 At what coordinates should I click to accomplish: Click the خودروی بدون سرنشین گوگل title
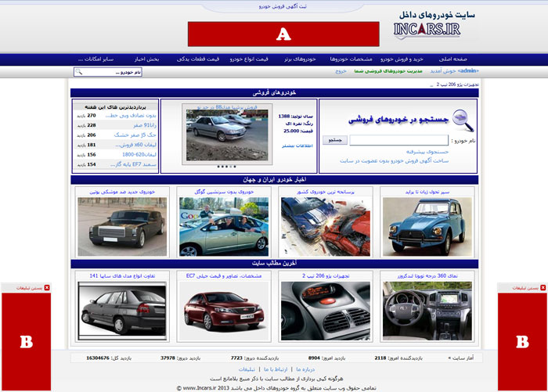click(224, 192)
